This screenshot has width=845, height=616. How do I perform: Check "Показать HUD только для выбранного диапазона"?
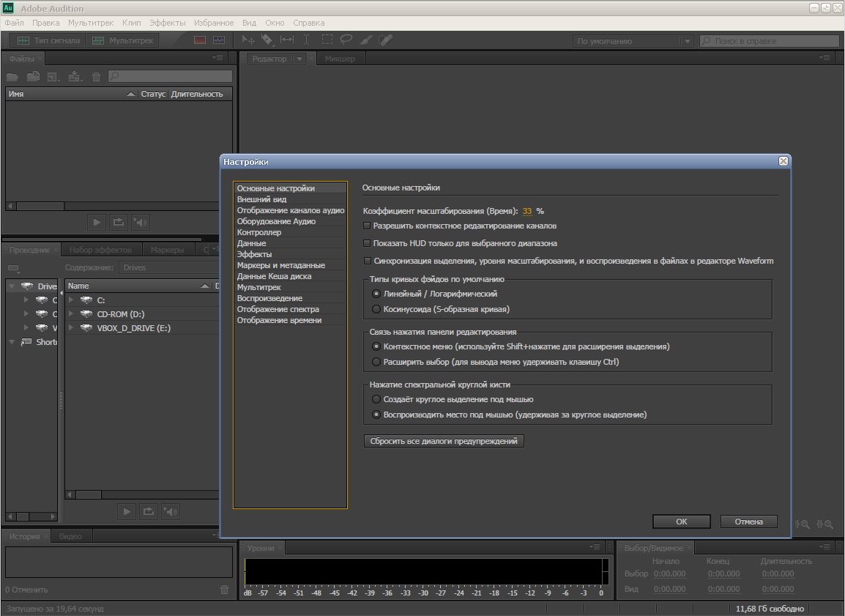[368, 244]
